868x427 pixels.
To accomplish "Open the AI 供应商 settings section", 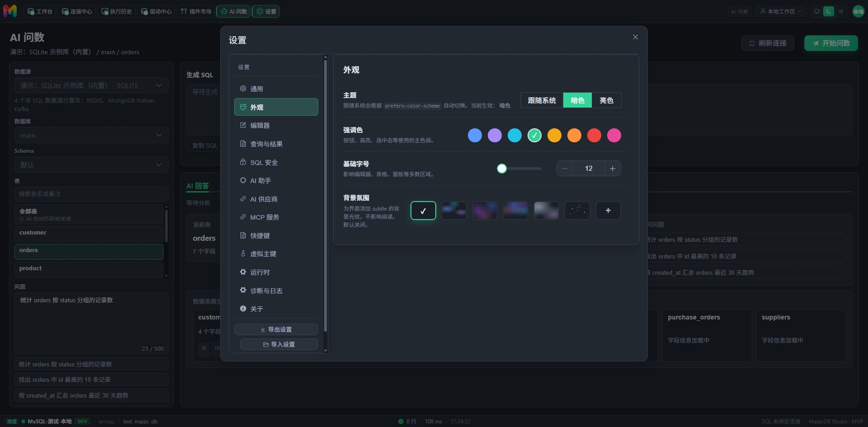I will [x=276, y=199].
